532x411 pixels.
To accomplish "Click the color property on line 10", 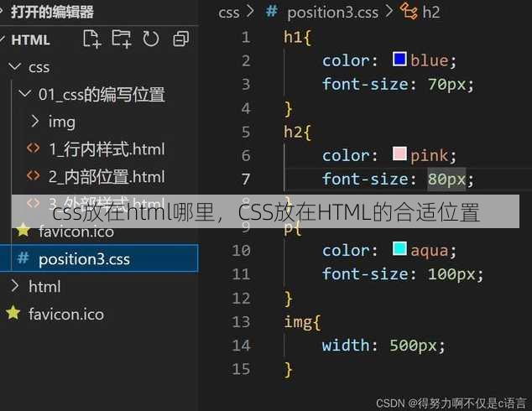I will coord(346,251).
